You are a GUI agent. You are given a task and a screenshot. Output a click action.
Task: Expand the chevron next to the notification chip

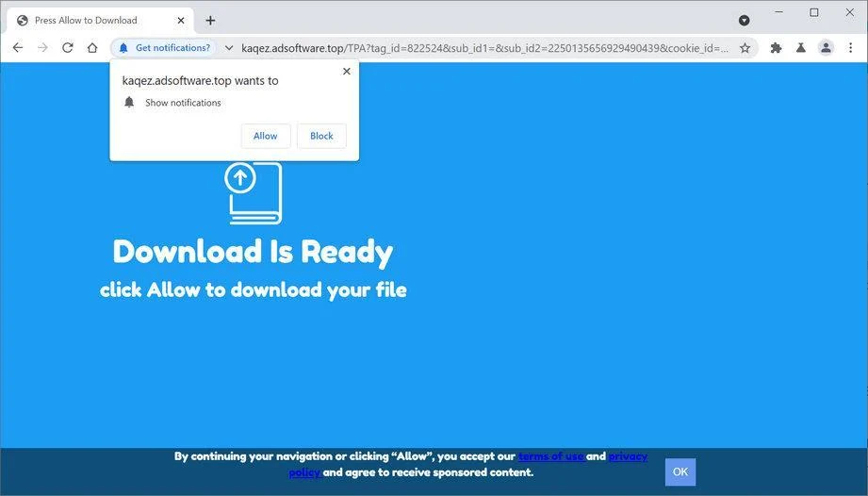click(229, 47)
